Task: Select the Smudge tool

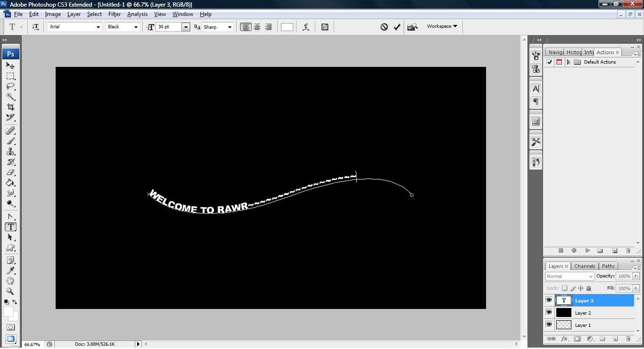Action: pos(10,193)
